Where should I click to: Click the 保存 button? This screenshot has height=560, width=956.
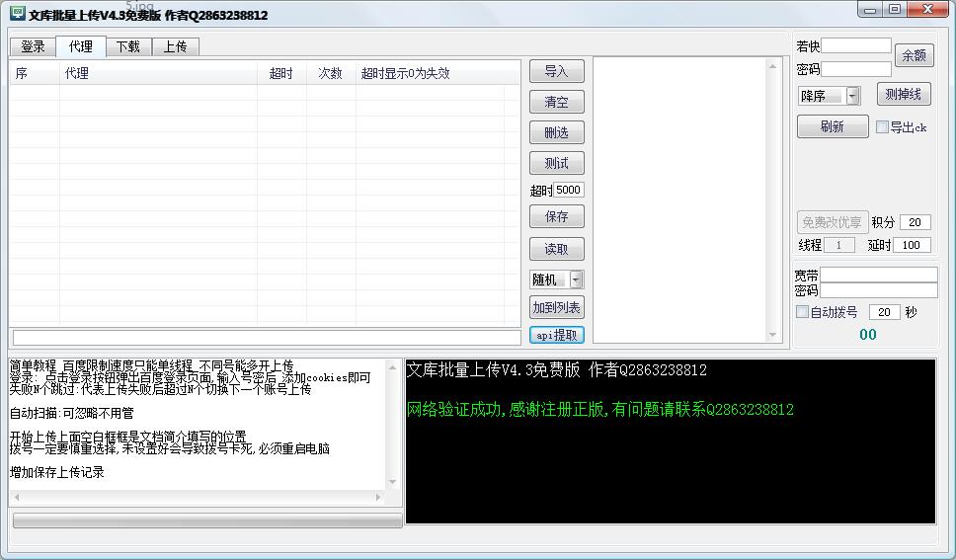557,216
